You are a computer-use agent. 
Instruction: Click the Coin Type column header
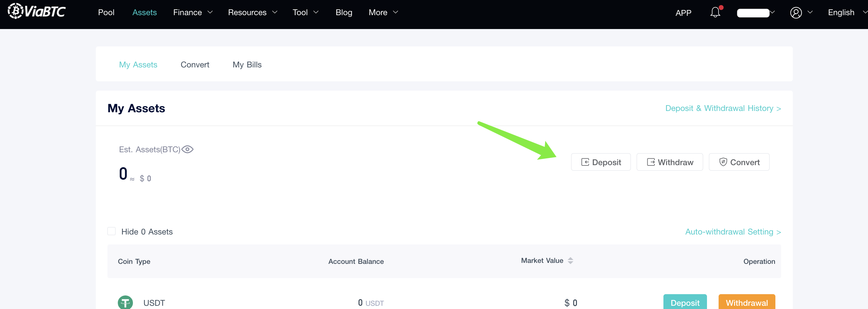134,261
